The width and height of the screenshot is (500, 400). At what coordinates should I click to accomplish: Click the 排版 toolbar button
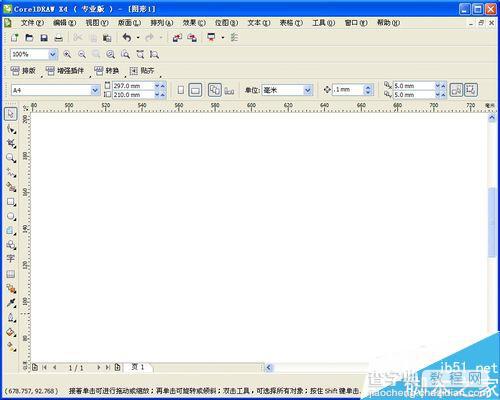23,71
